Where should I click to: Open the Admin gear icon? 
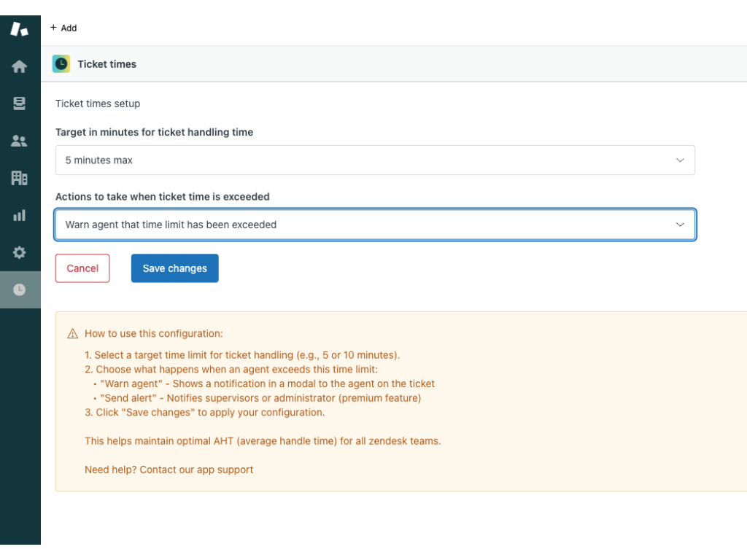coord(20,252)
